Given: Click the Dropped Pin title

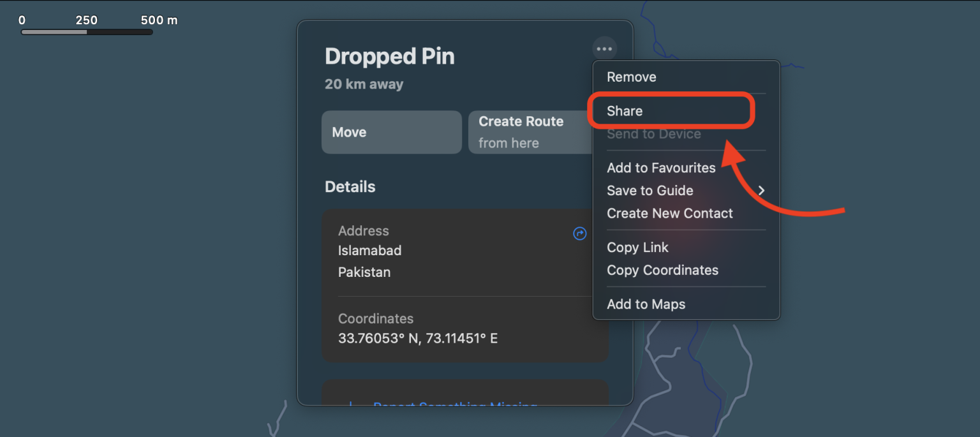Looking at the screenshot, I should 389,56.
